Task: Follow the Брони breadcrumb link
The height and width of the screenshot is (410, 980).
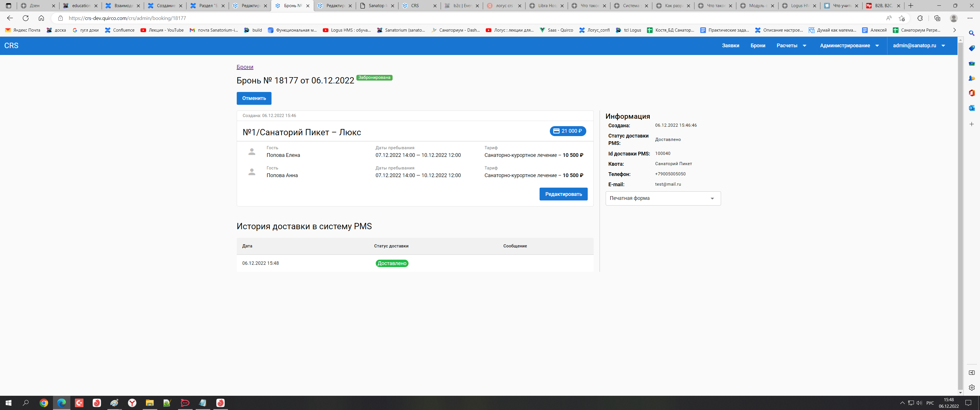Action: point(245,67)
